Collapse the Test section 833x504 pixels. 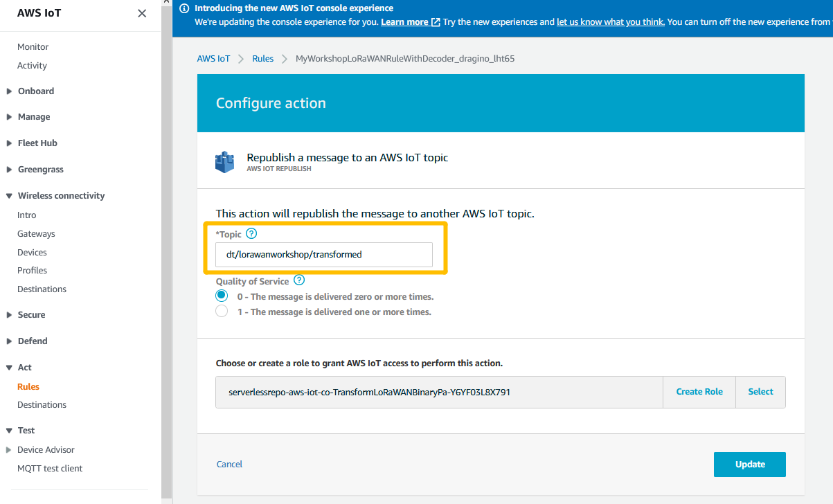point(9,431)
